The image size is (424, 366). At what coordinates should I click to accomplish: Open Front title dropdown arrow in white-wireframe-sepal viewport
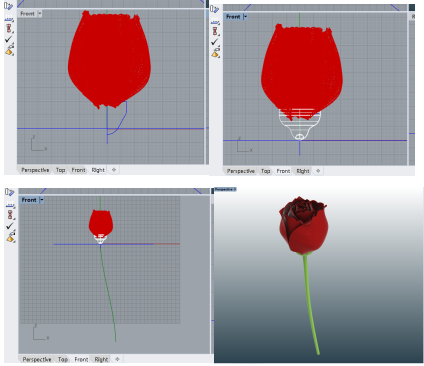click(x=246, y=16)
